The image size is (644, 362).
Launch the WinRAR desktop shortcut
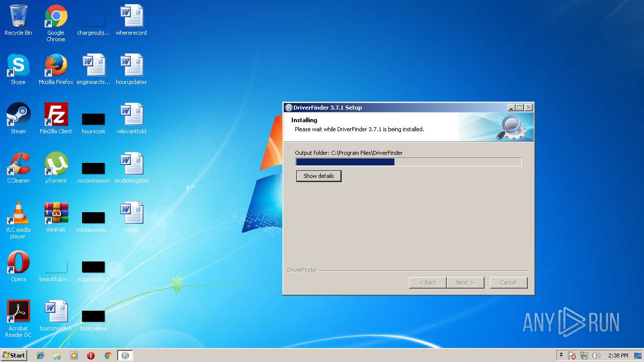56,218
